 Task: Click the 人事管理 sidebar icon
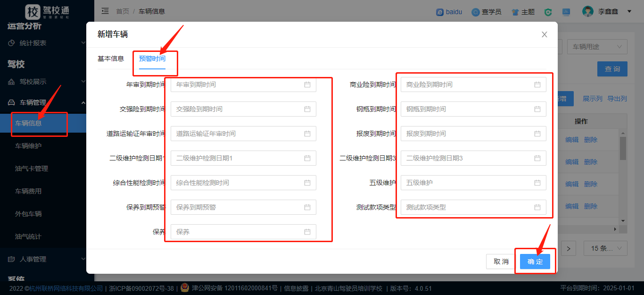[12, 259]
